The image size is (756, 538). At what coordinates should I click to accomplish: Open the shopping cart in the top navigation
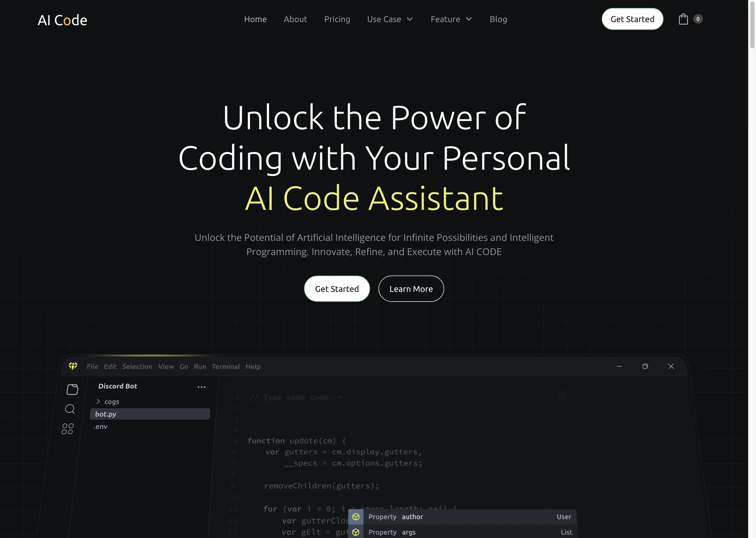tap(684, 19)
